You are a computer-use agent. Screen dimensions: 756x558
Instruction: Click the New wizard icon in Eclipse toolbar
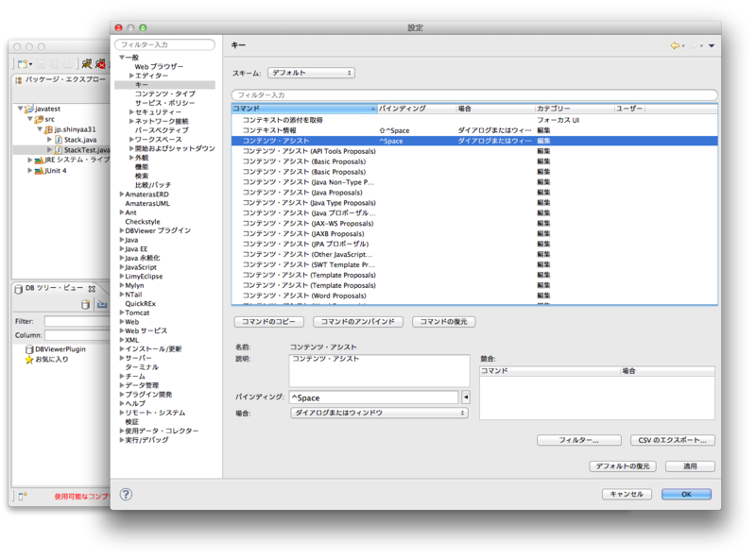pos(23,63)
